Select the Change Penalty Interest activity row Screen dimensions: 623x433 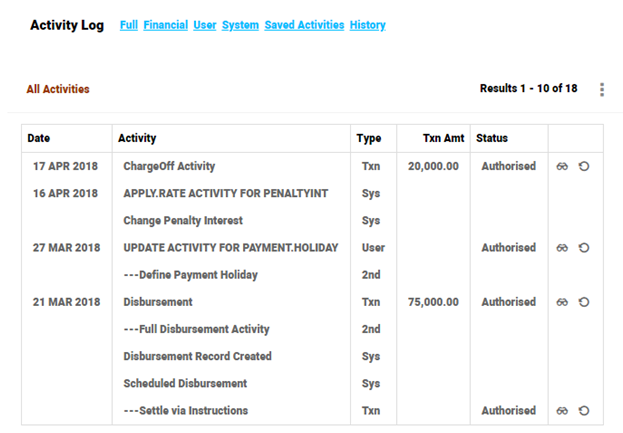(x=183, y=220)
